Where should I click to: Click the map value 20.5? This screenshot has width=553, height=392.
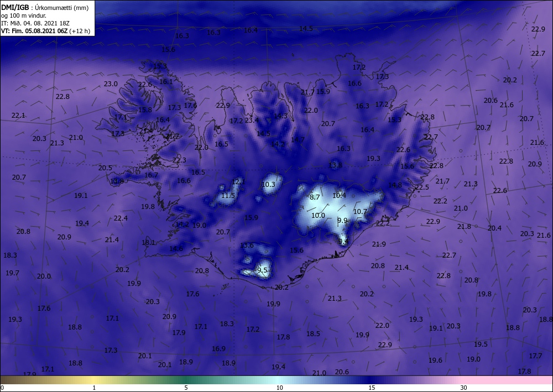click(x=105, y=168)
